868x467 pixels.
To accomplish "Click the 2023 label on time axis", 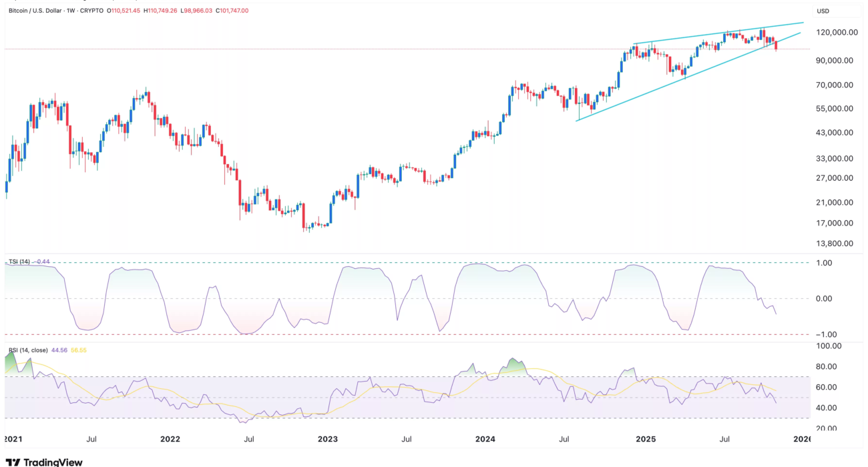I will coord(327,439).
